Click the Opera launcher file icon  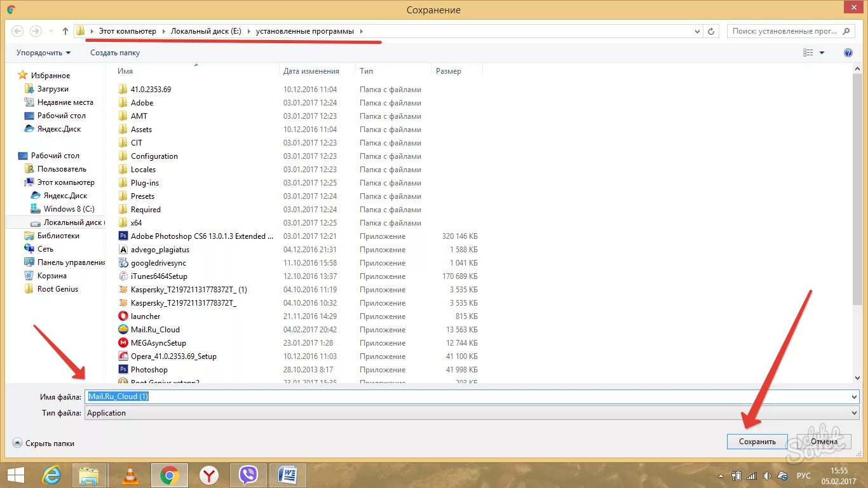(x=123, y=316)
